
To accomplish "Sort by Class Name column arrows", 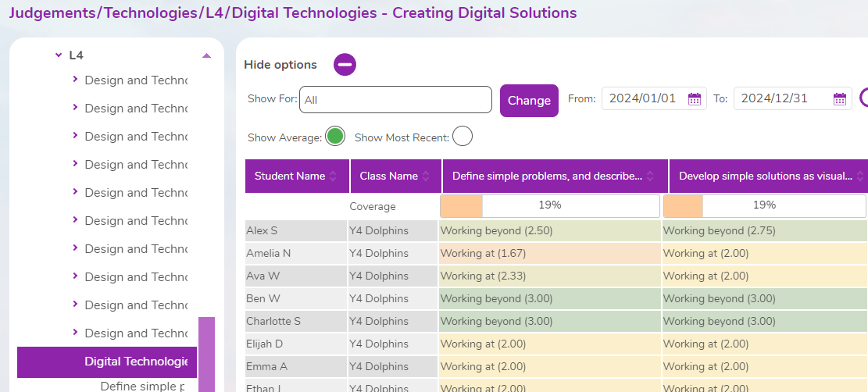I will [426, 176].
